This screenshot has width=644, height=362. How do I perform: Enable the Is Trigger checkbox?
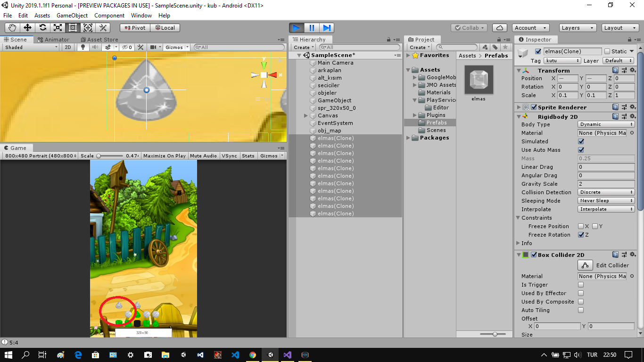(x=581, y=285)
